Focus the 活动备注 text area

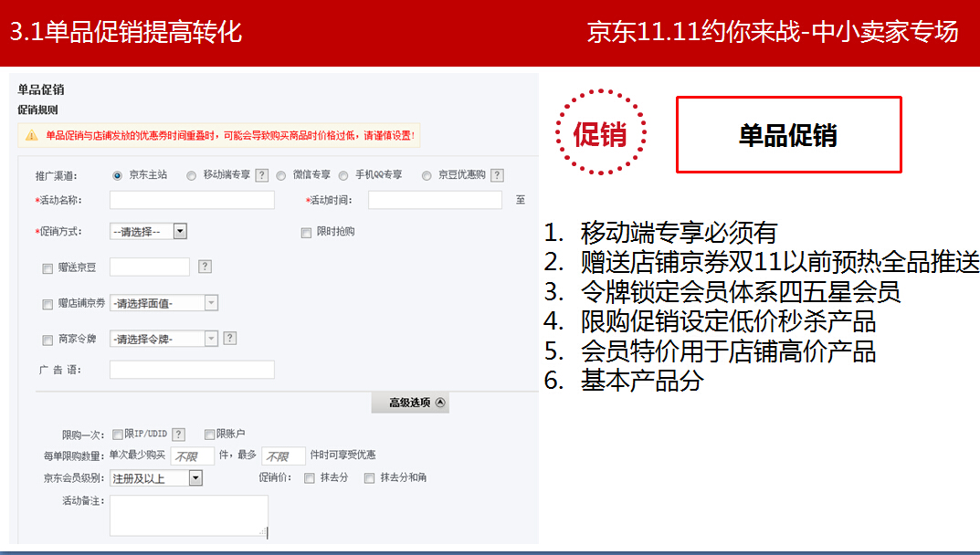point(189,516)
